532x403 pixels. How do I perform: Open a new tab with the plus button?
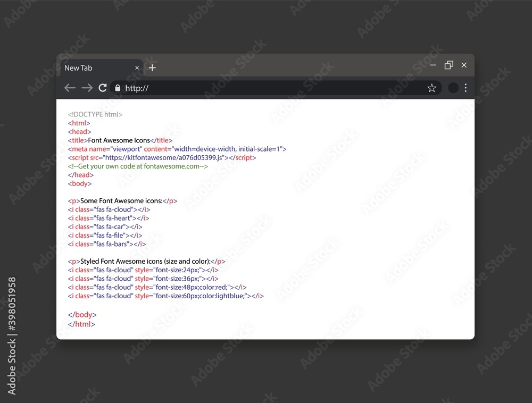pyautogui.click(x=152, y=68)
